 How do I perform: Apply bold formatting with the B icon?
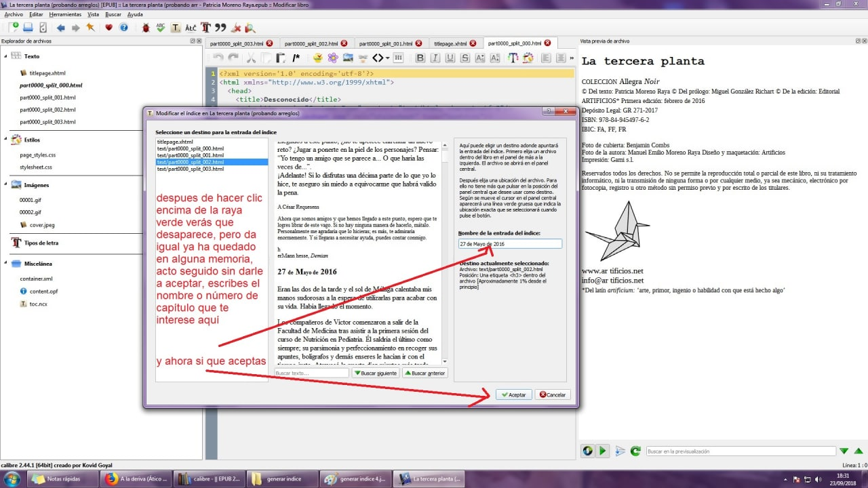click(420, 58)
